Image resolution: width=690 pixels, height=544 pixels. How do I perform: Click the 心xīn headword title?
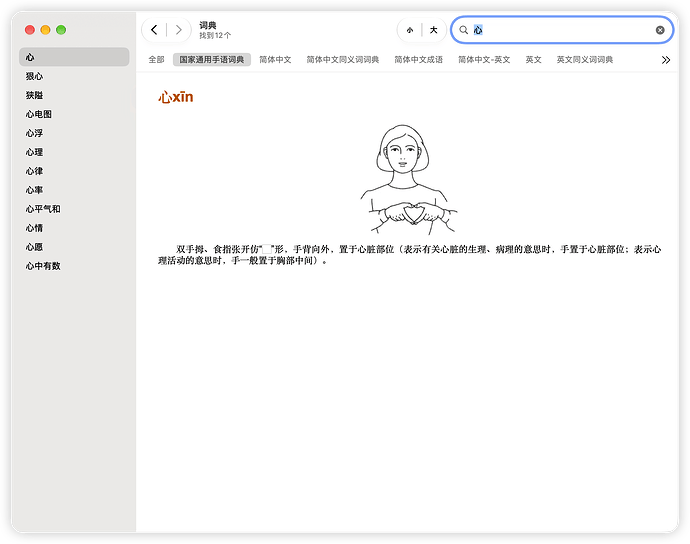click(176, 97)
